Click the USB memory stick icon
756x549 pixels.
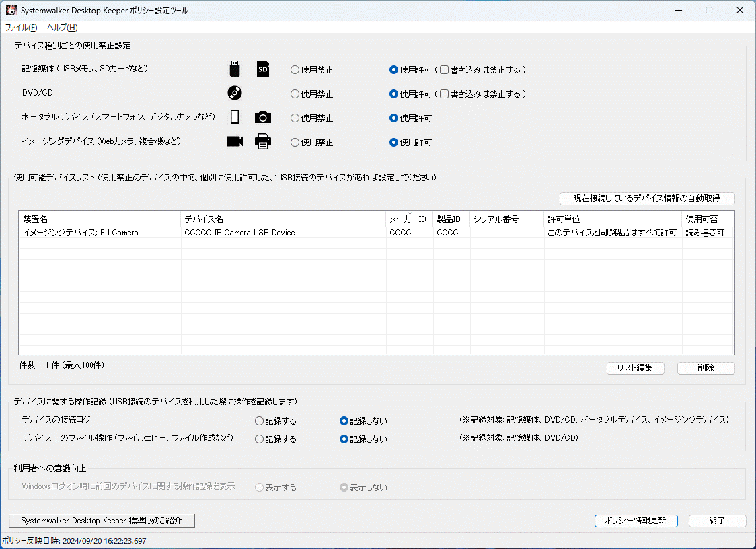(x=235, y=69)
